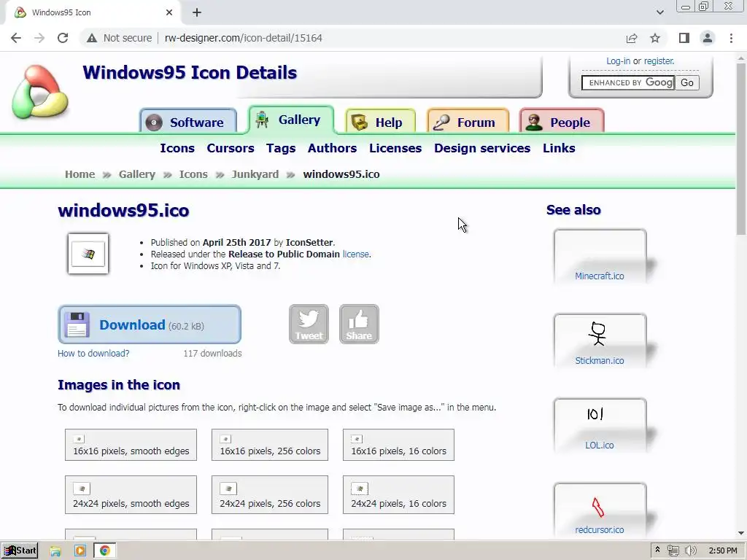Go to Icons submenu
The width and height of the screenshot is (747, 560).
pos(177,148)
